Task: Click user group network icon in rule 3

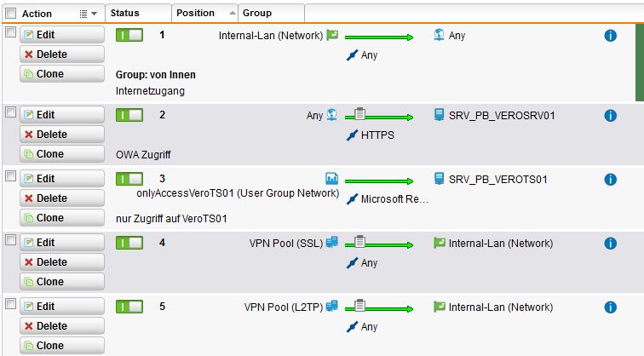Action: click(332, 178)
